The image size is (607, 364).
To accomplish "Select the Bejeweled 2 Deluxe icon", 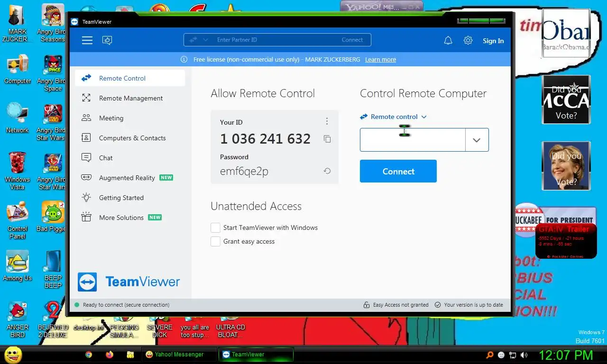I will tap(53, 320).
